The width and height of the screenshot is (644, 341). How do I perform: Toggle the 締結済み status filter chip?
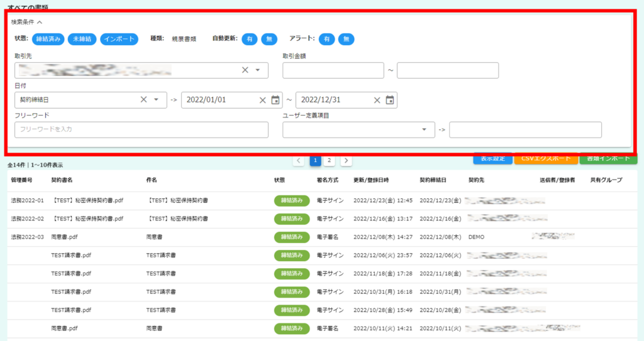[48, 39]
